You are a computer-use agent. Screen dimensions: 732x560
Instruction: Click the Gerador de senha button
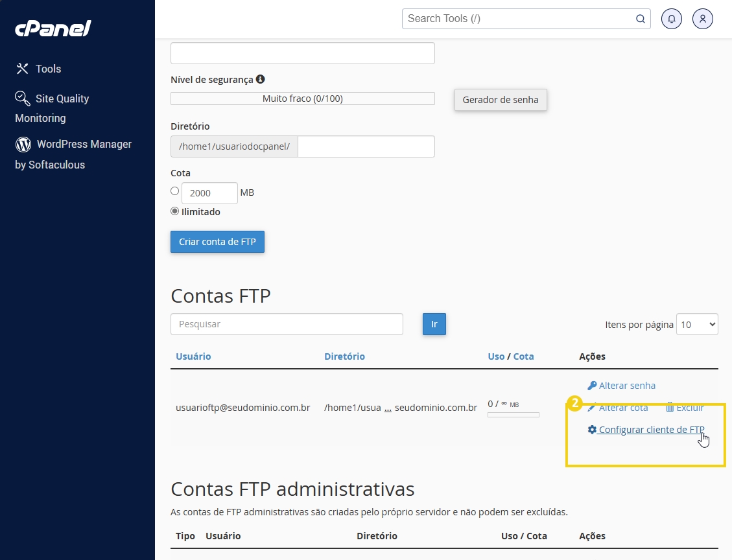point(501,100)
